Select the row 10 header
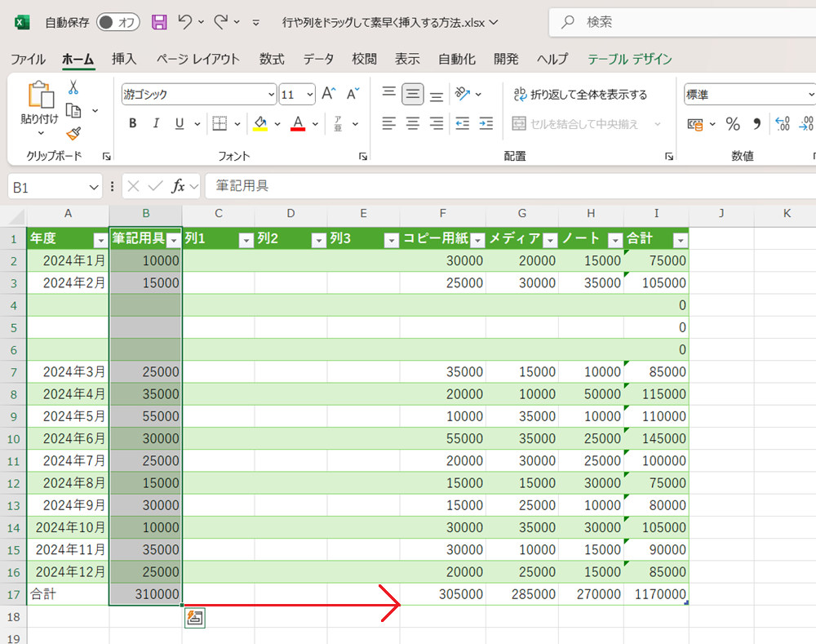The height and width of the screenshot is (644, 816). click(x=13, y=439)
